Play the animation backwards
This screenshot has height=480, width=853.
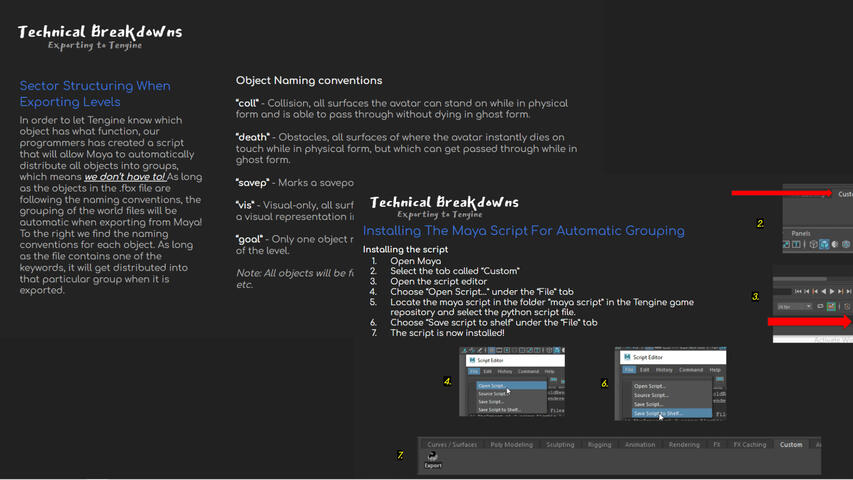click(x=824, y=292)
